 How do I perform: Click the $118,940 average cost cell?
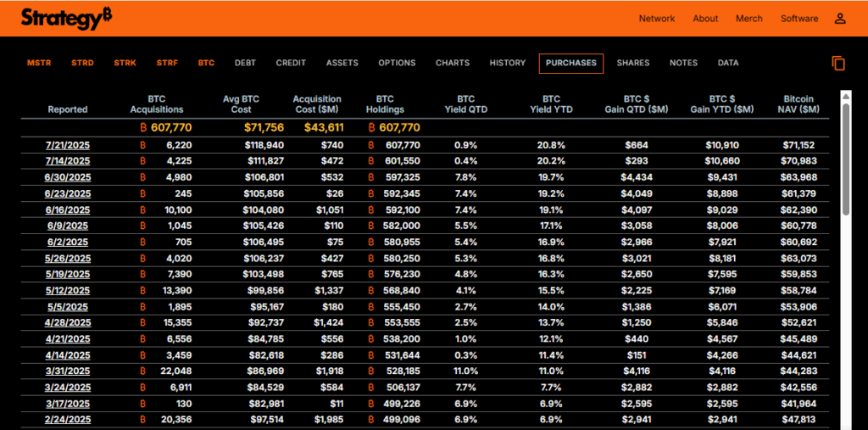(265, 146)
